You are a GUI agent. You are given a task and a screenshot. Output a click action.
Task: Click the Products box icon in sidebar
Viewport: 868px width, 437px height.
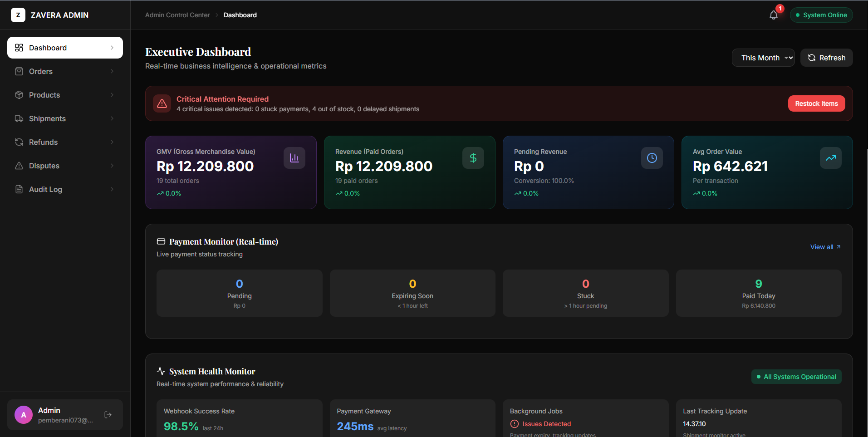click(x=19, y=95)
